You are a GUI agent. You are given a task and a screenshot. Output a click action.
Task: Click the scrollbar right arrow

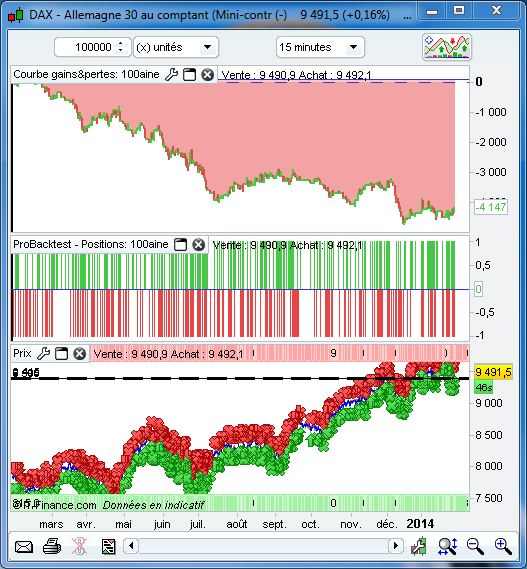point(396,546)
